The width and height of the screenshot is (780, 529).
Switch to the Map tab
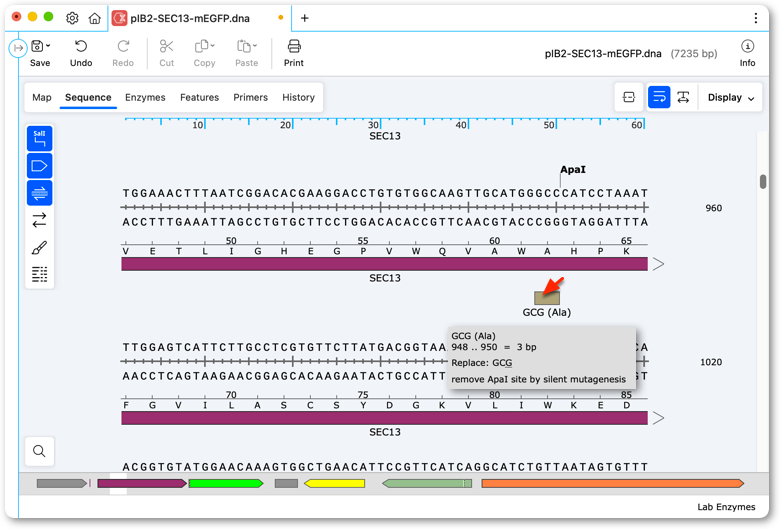point(42,98)
